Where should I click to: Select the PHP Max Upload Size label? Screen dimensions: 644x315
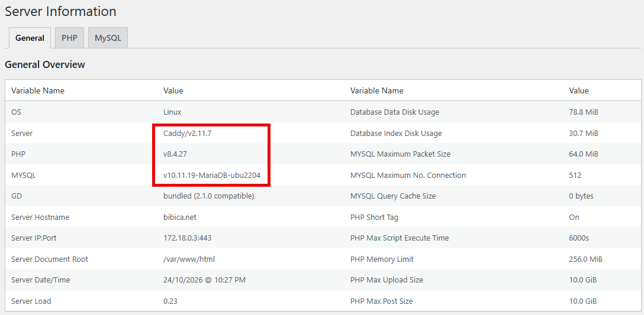click(x=387, y=280)
